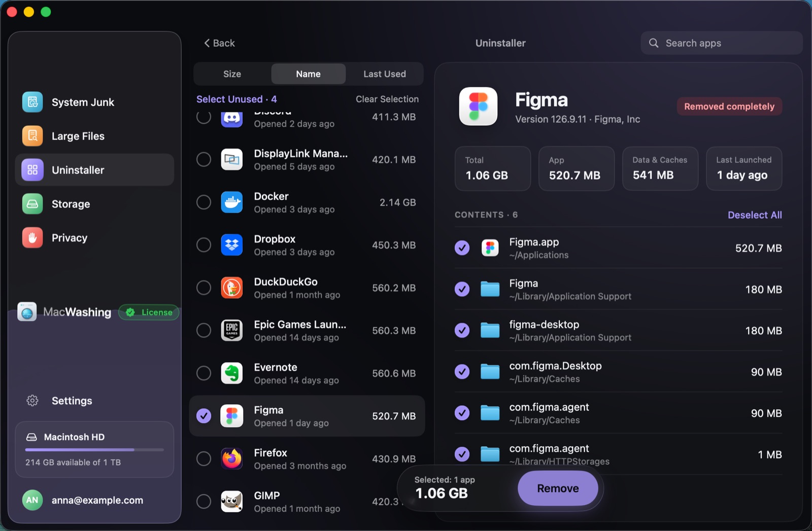Image resolution: width=812 pixels, height=531 pixels.
Task: Go to Storage section
Action: tap(94, 204)
